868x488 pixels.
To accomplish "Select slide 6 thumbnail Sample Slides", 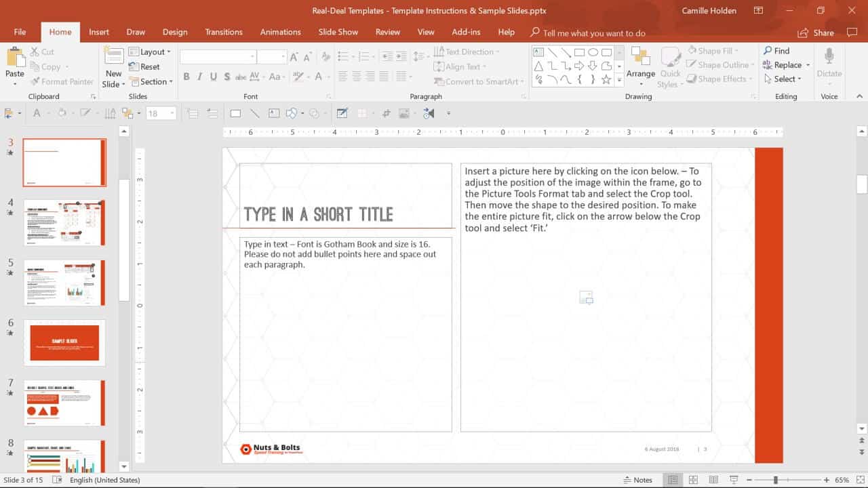I will pos(64,342).
